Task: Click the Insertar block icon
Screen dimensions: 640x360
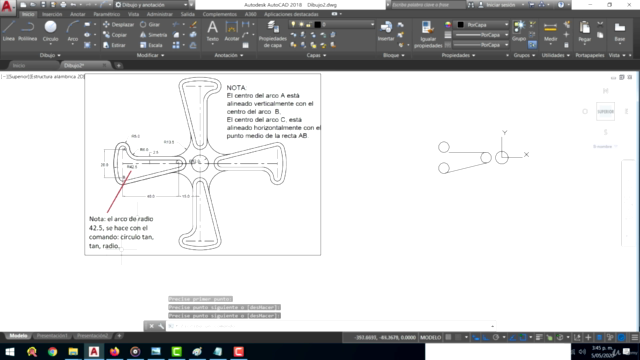Action: [x=386, y=31]
